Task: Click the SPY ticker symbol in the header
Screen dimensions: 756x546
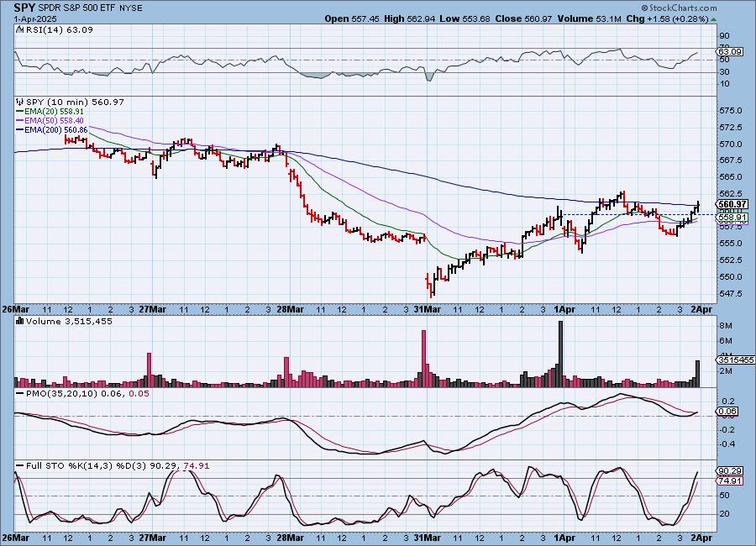Action: click(25, 8)
